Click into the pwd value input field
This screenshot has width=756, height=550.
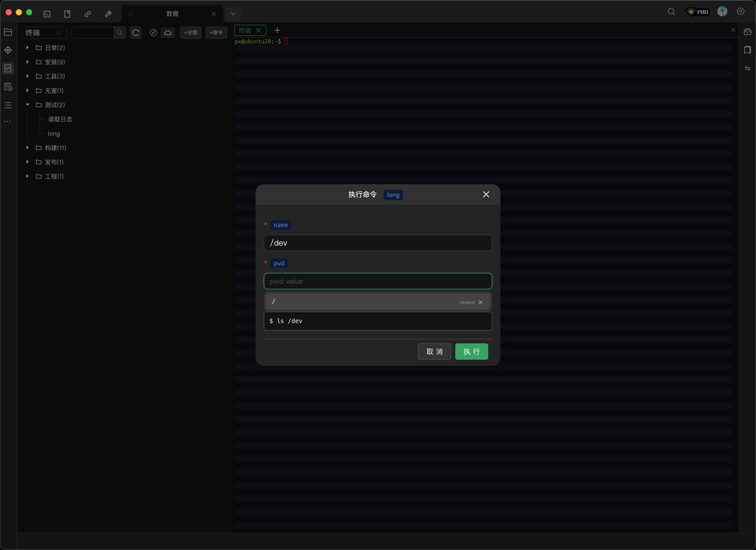click(x=378, y=281)
